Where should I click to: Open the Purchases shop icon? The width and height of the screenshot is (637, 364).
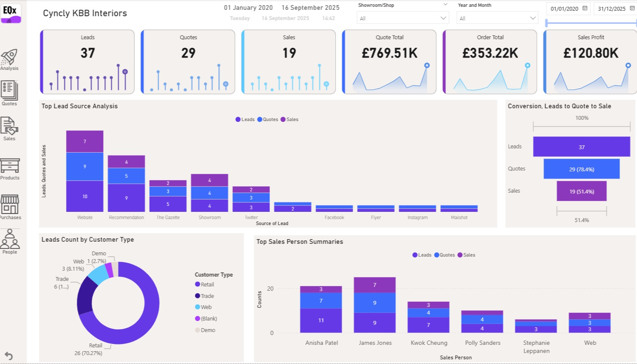[10, 204]
